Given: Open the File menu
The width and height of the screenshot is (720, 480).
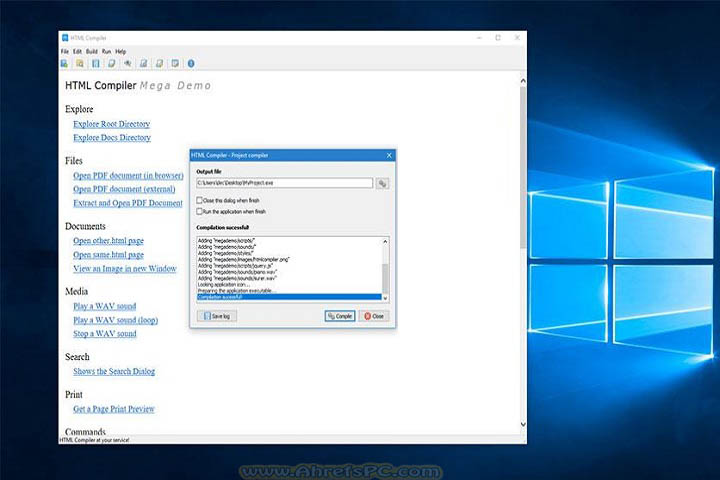Looking at the screenshot, I should 65,51.
